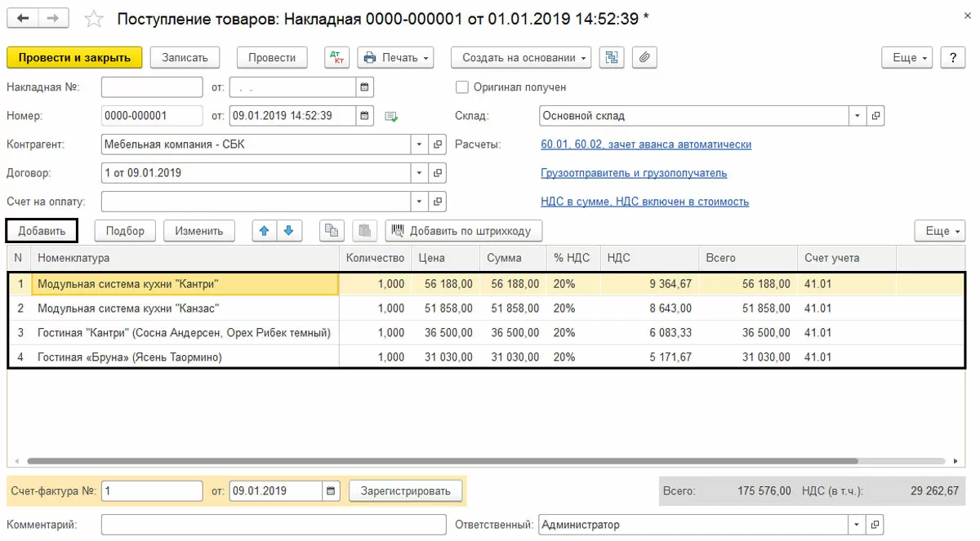
Task: Open attached files via paperclip icon
Action: (644, 58)
